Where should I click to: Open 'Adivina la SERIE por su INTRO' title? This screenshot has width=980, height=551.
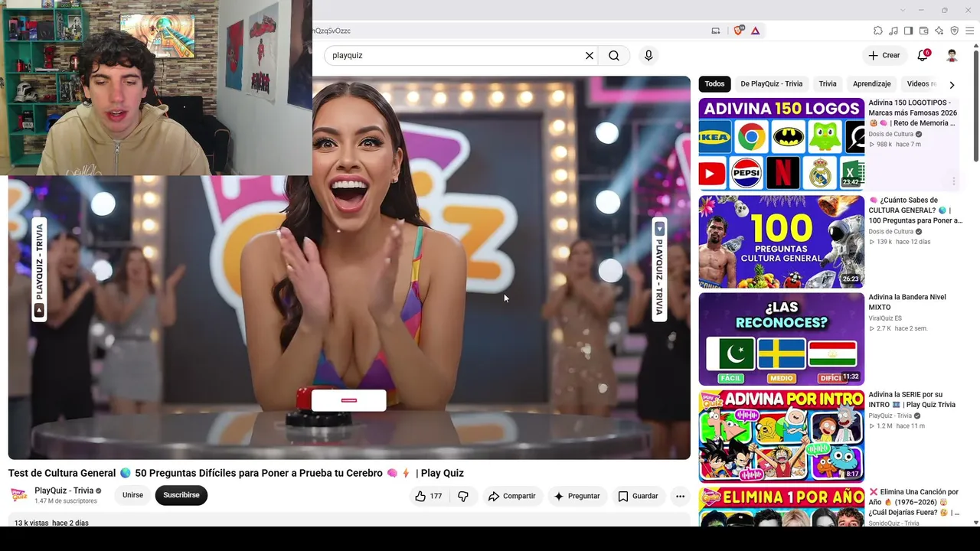click(912, 399)
